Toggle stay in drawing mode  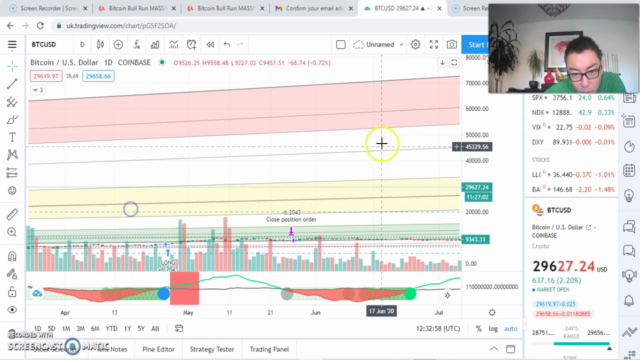[12, 274]
